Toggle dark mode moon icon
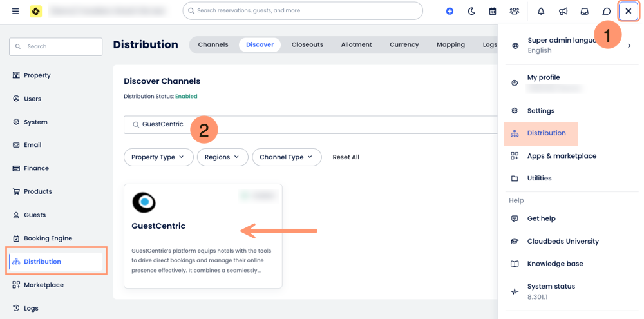The height and width of the screenshot is (319, 644). pyautogui.click(x=471, y=11)
